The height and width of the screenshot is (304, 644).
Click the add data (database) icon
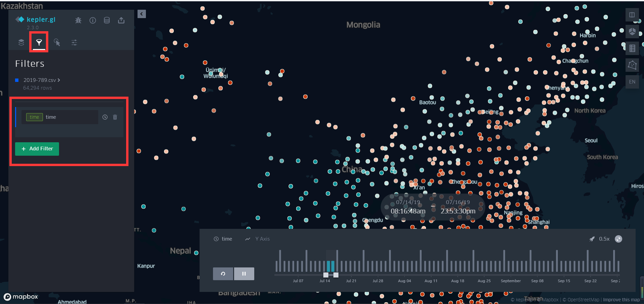click(x=107, y=20)
